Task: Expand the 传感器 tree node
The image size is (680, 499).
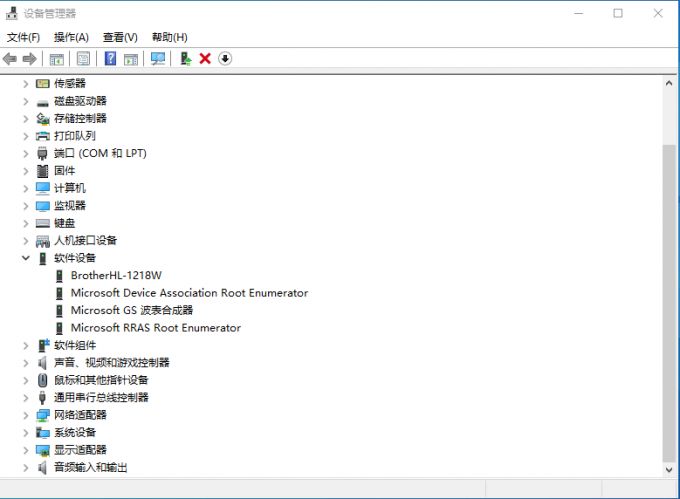Action: pyautogui.click(x=26, y=83)
